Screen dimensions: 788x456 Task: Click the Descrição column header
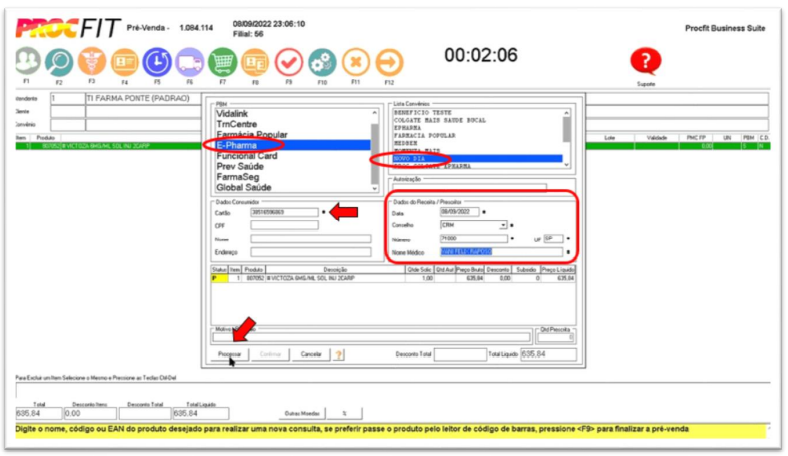click(x=335, y=270)
